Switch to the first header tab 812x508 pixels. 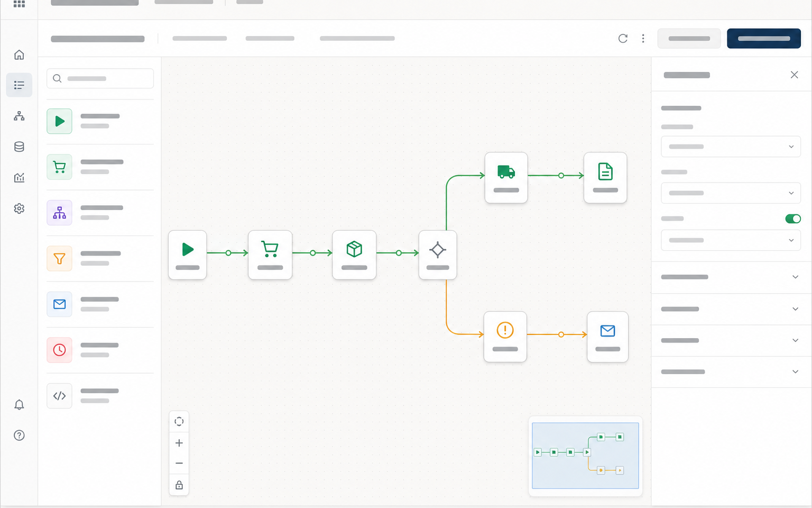[200, 39]
